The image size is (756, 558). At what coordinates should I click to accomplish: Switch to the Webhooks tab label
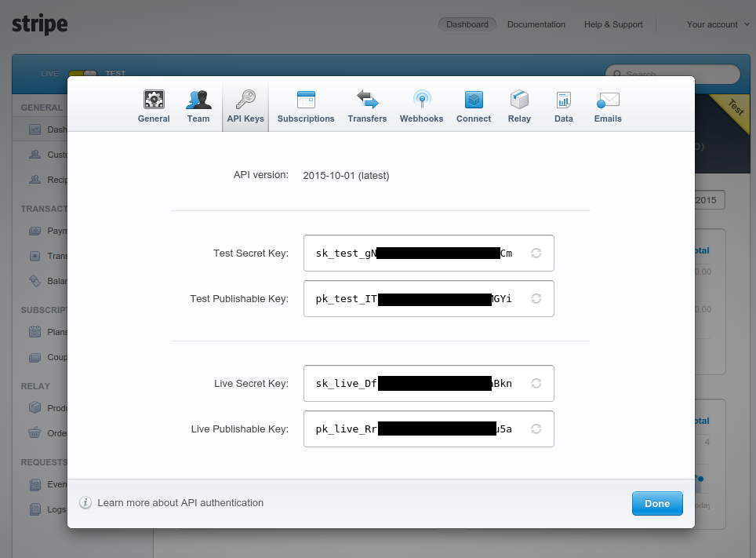pos(421,119)
